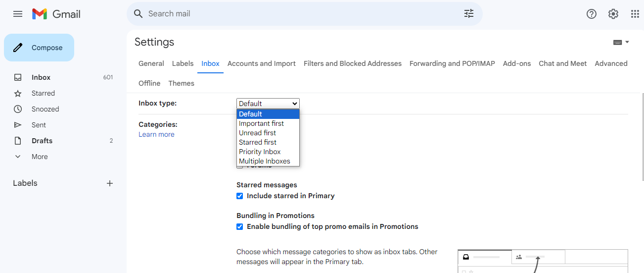
Task: Open Forwarding and POP/IMAP tab
Action: [x=452, y=63]
